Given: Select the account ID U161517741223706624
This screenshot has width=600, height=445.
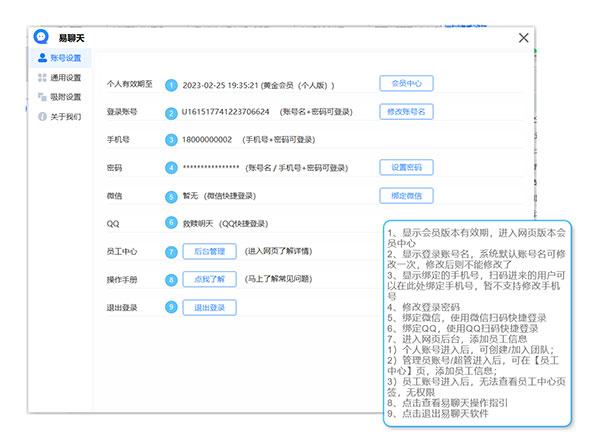Looking at the screenshot, I should point(225,112).
